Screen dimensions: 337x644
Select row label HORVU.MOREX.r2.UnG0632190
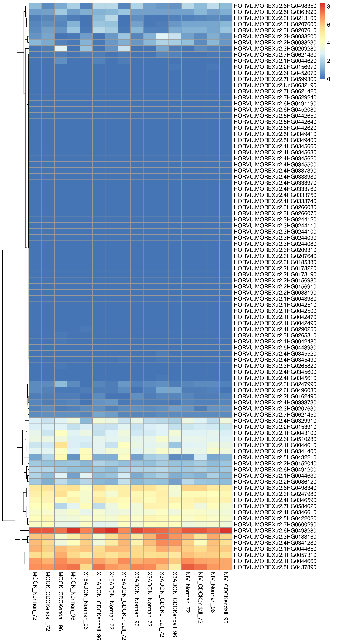[x=275, y=85]
